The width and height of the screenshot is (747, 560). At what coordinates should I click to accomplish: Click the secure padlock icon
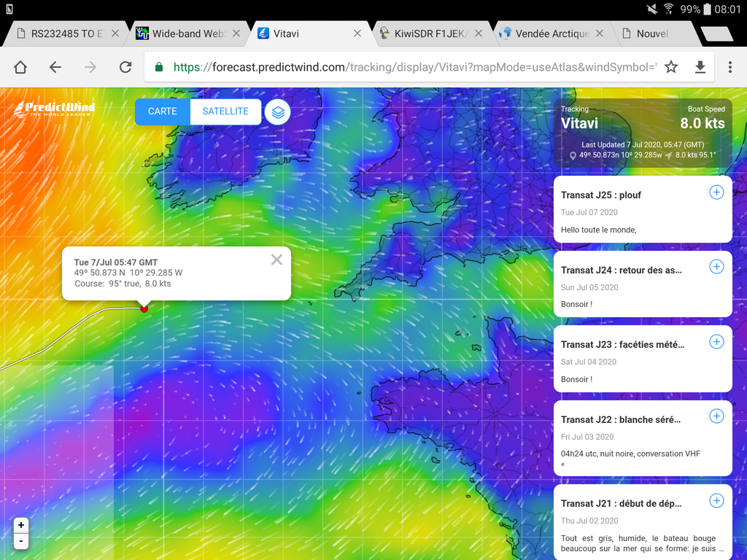point(159,67)
